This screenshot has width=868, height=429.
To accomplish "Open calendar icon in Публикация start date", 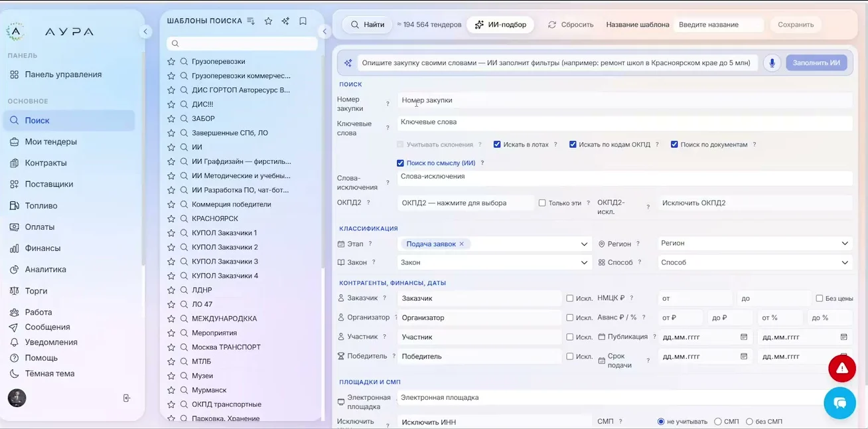I will coord(744,337).
